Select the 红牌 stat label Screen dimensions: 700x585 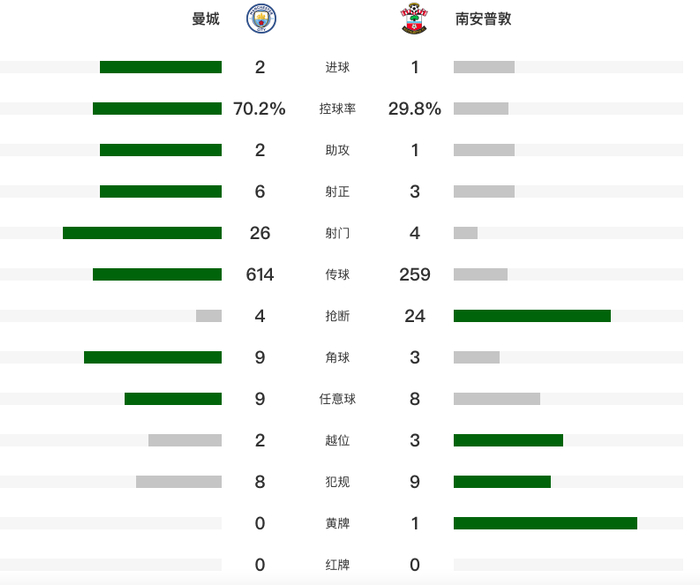[338, 565]
